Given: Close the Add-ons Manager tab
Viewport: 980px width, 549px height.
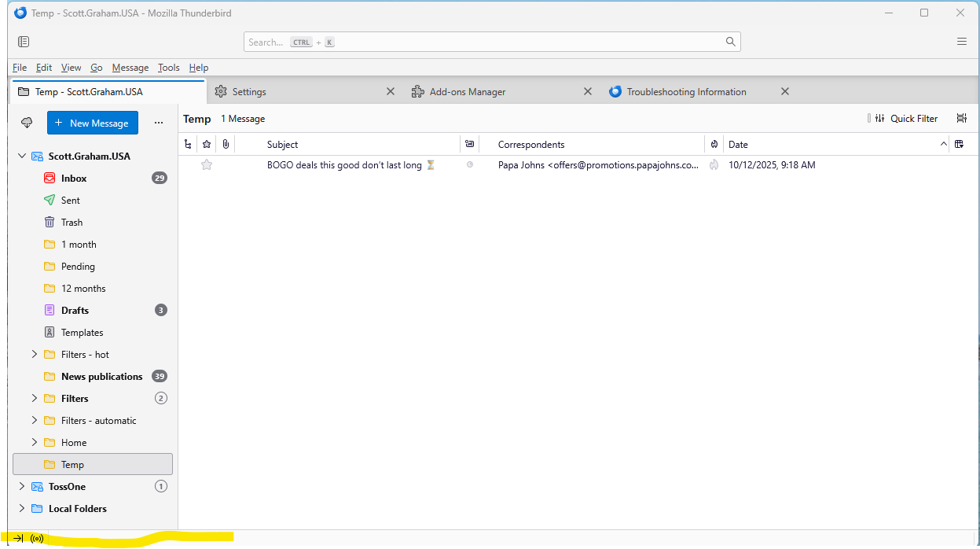Looking at the screenshot, I should 588,92.
